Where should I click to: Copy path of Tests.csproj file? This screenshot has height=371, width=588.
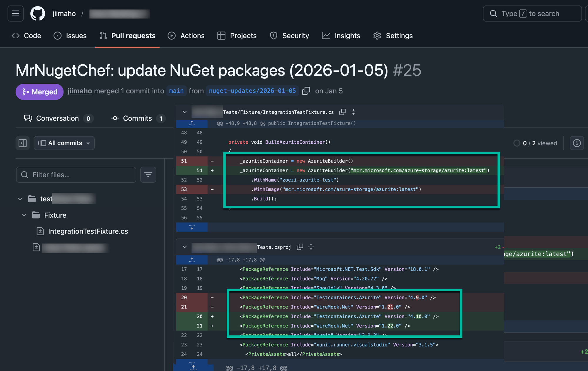coord(300,247)
